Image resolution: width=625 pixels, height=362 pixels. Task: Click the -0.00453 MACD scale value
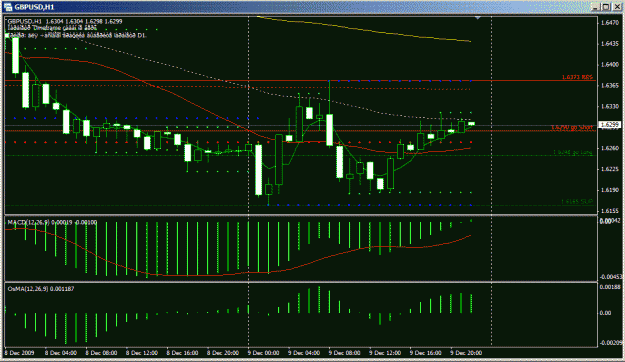tap(612, 277)
